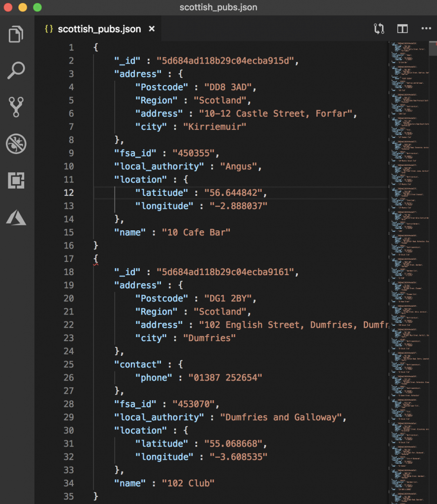
Task: Click the "-2.888037" longitude value
Action: (x=238, y=206)
